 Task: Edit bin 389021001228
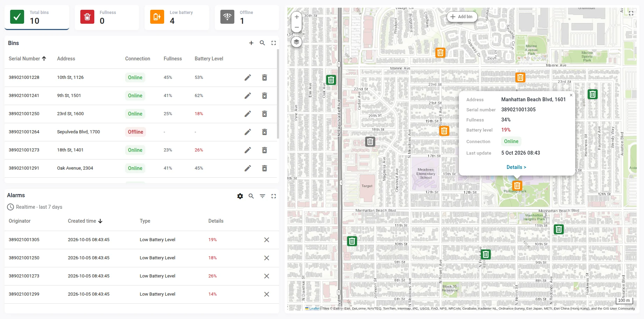[248, 77]
